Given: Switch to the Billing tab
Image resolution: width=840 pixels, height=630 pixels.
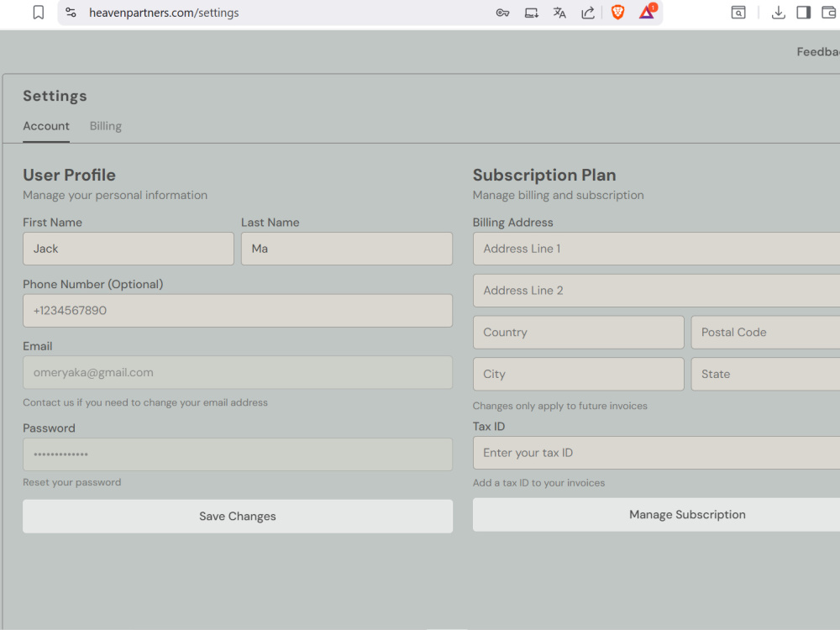Looking at the screenshot, I should [106, 126].
